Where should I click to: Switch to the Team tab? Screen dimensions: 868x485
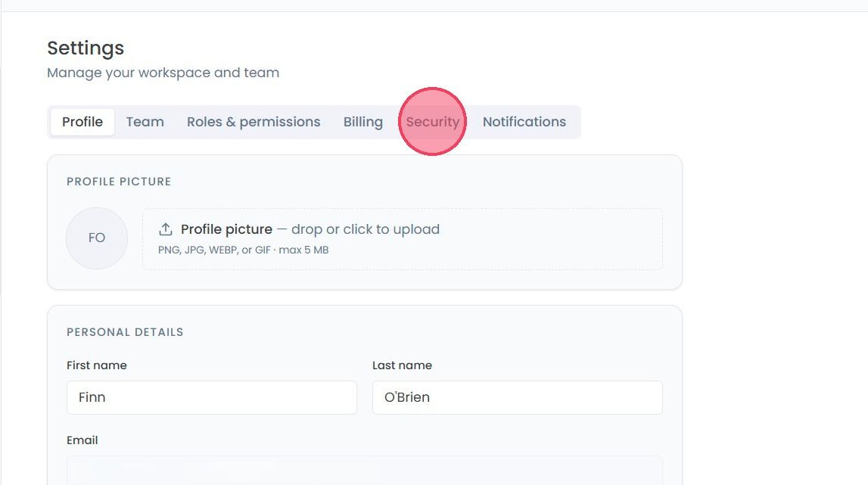coord(145,122)
